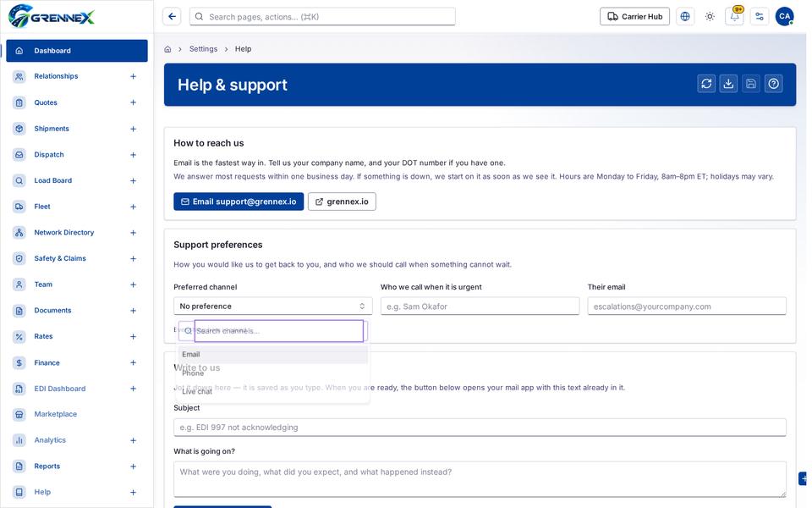The image size is (812, 508).
Task: Expand the Relationships sidebar section
Action: 133,77
